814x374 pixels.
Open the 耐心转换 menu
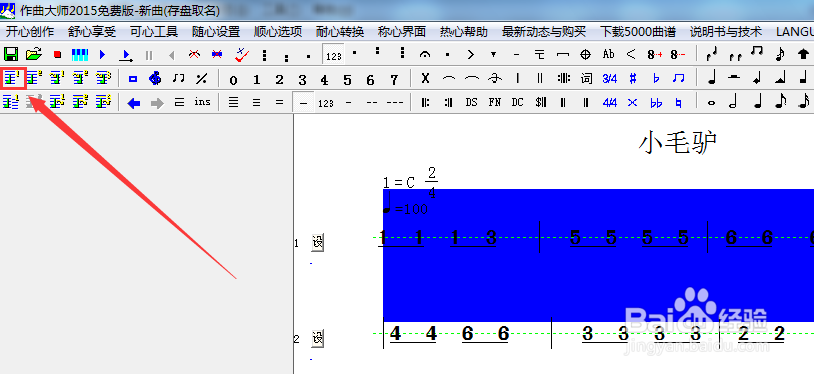coord(340,32)
